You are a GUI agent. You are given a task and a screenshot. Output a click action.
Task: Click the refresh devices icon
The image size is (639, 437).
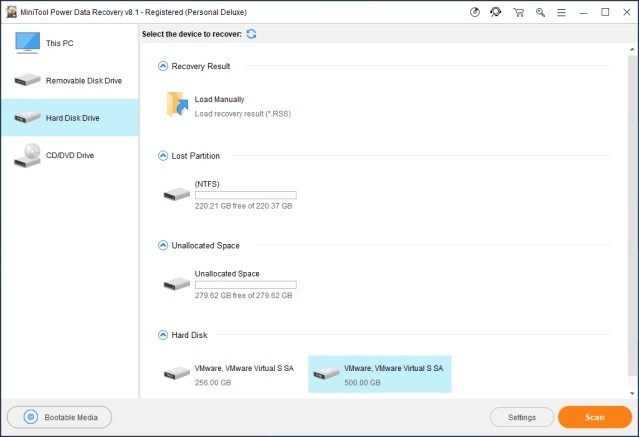pos(251,34)
